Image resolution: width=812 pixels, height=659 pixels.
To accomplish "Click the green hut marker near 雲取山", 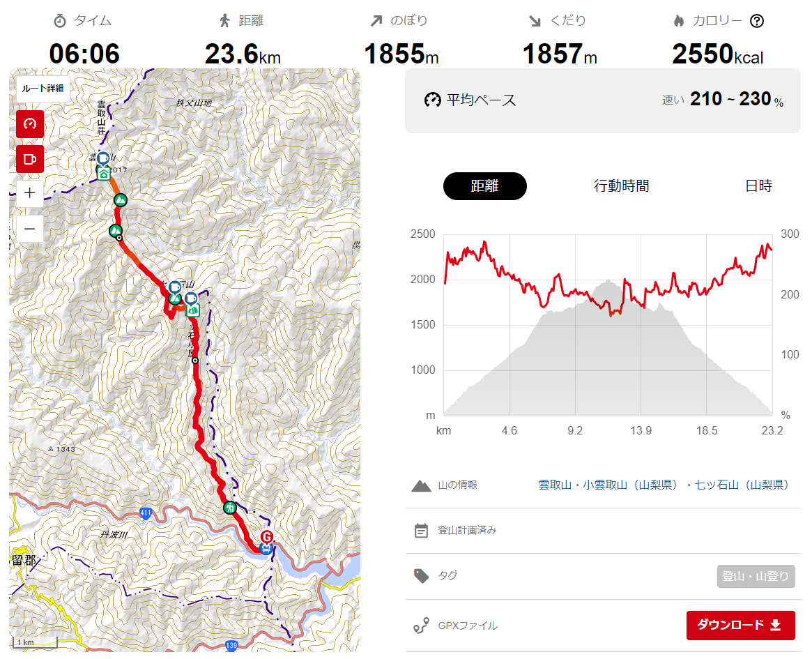I will 104,173.
